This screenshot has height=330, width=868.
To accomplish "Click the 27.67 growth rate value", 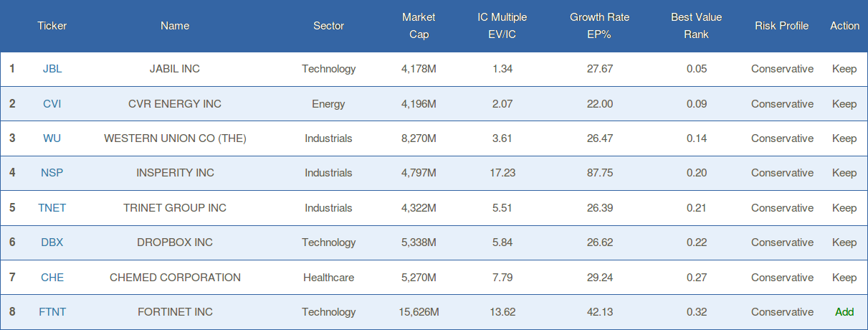I will click(x=600, y=69).
